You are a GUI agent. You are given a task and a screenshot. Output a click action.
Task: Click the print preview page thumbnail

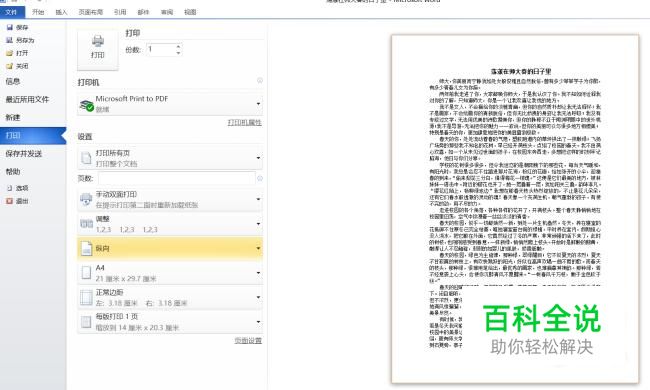pos(515,209)
